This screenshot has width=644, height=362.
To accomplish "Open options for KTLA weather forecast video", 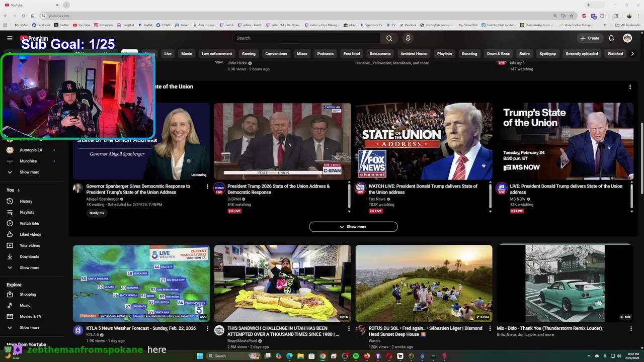I will tap(207, 328).
